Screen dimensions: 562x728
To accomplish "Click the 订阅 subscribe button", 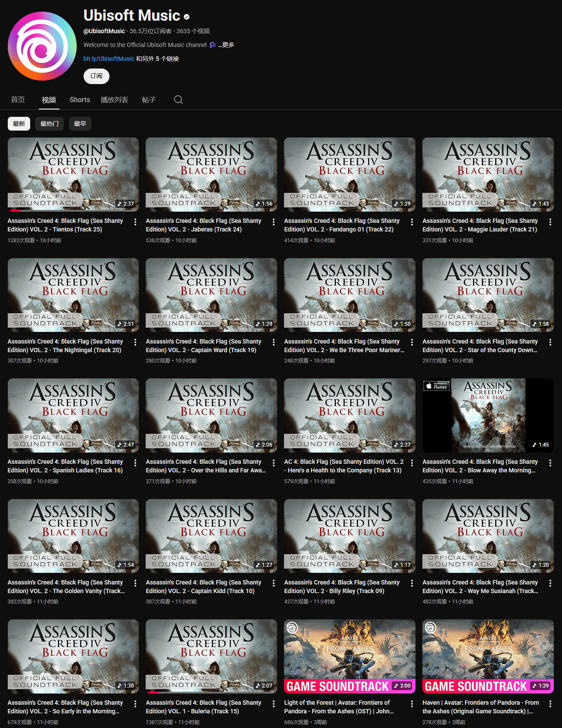I will (96, 76).
